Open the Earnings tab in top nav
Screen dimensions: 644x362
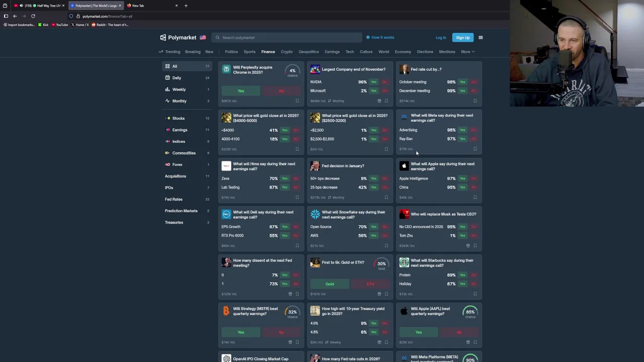(x=332, y=52)
